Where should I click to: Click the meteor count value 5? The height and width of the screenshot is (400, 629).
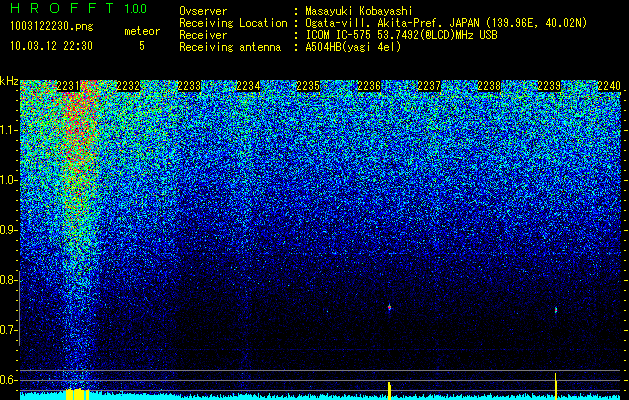coord(142,46)
